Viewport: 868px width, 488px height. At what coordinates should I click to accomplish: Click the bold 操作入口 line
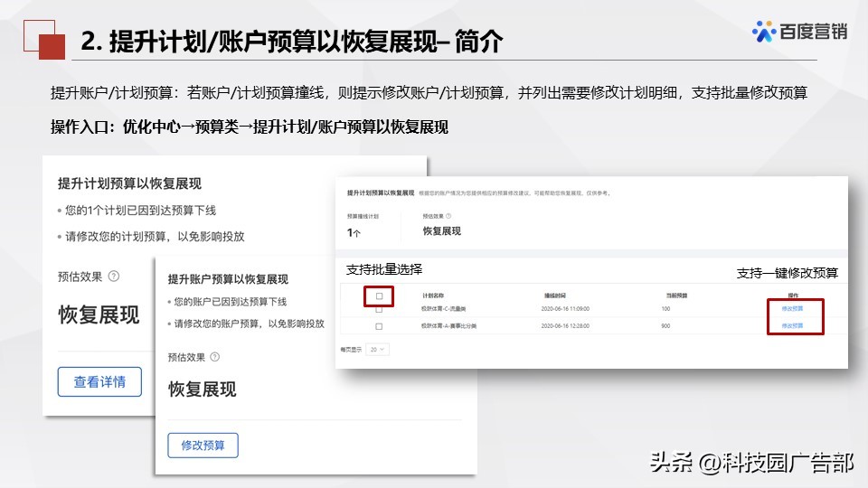click(250, 127)
